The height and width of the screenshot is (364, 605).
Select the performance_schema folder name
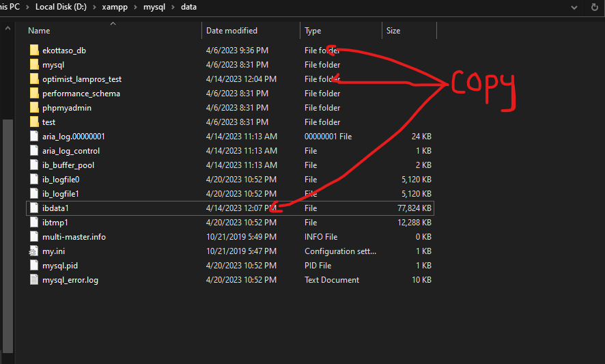(81, 94)
